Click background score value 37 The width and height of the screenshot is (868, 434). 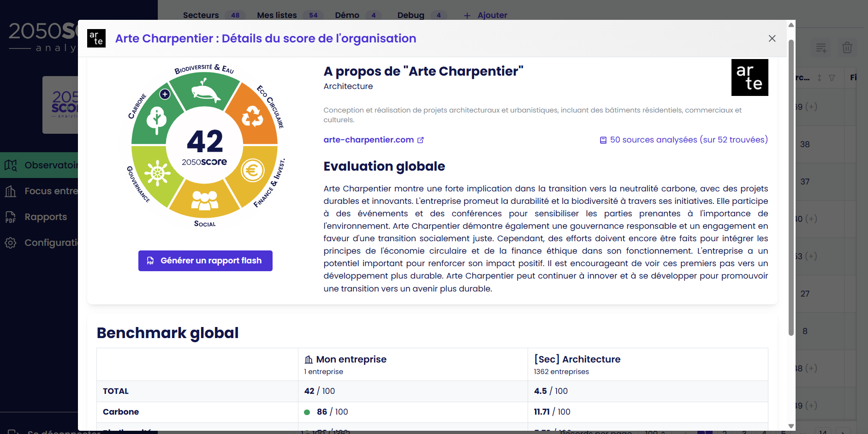[x=805, y=182]
